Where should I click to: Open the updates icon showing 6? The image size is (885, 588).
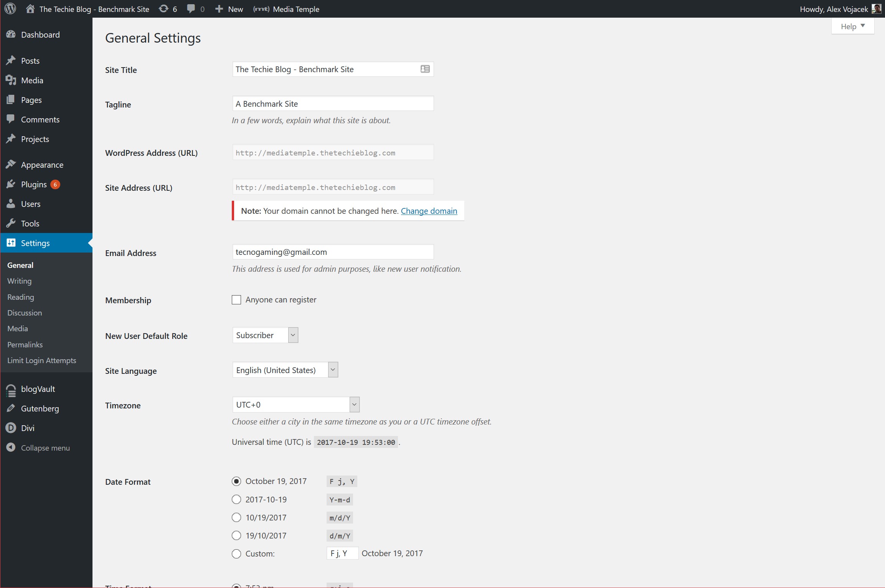164,9
